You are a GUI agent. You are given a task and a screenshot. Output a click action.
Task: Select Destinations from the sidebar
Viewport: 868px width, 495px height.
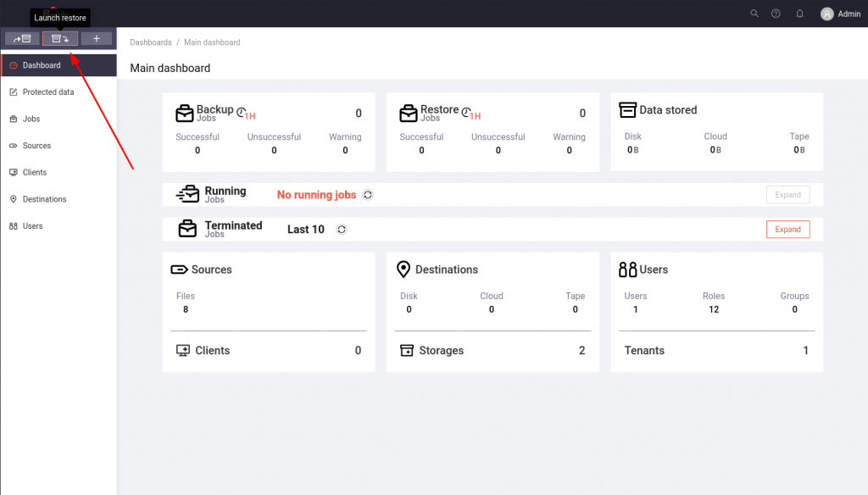pyautogui.click(x=44, y=199)
